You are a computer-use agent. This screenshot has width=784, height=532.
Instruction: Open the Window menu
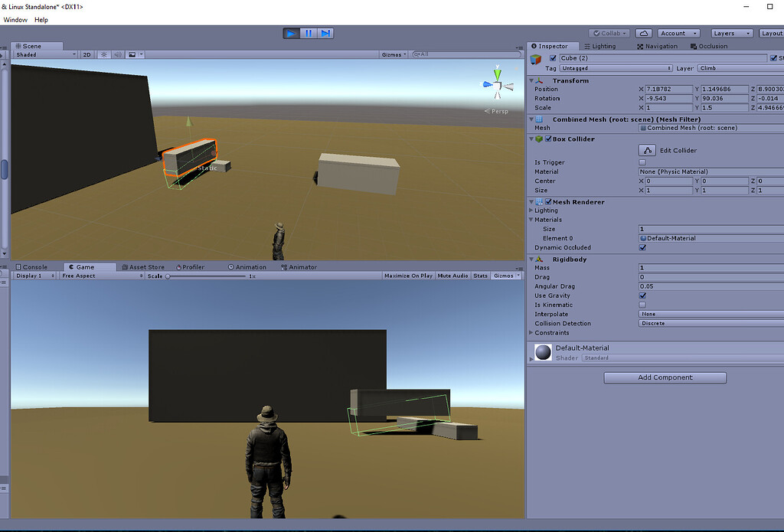click(x=15, y=20)
